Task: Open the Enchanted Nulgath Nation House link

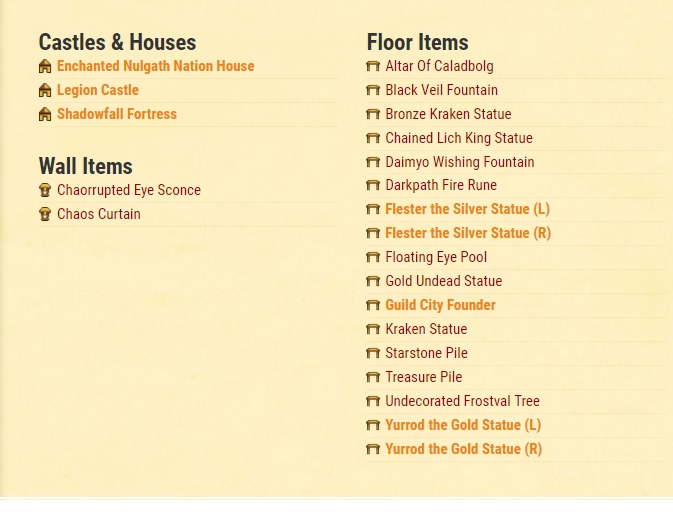Action: click(156, 66)
